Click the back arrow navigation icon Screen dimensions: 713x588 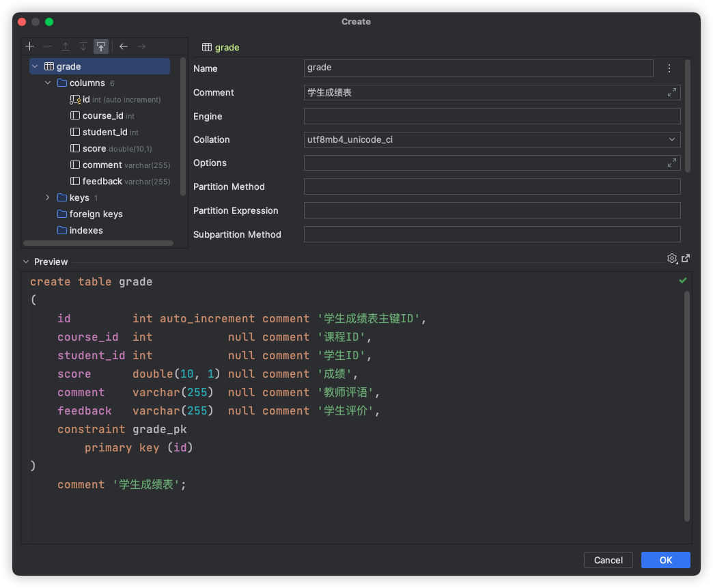pyautogui.click(x=124, y=46)
